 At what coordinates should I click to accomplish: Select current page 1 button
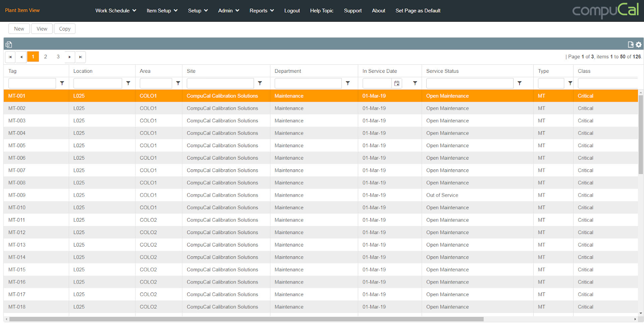pos(33,57)
